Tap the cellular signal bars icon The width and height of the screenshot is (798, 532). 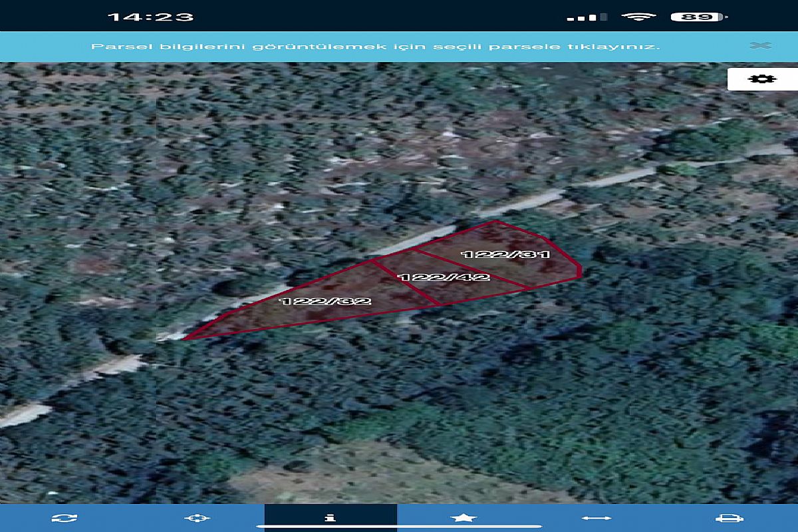click(x=587, y=17)
